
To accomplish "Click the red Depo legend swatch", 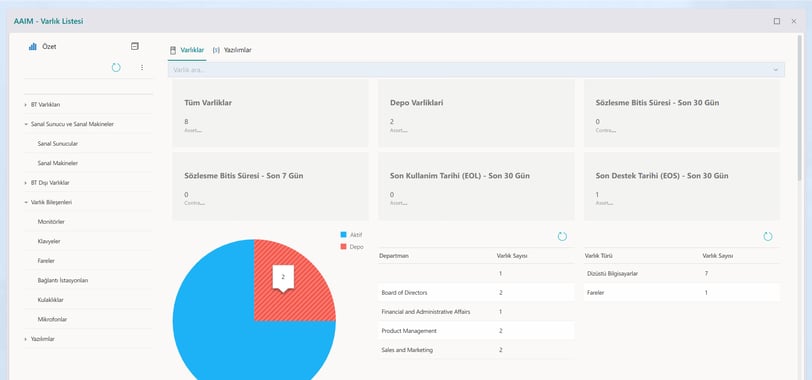I will point(343,247).
